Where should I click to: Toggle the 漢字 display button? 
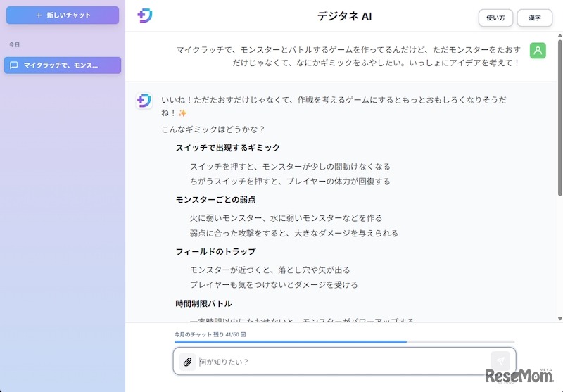pyautogui.click(x=534, y=18)
